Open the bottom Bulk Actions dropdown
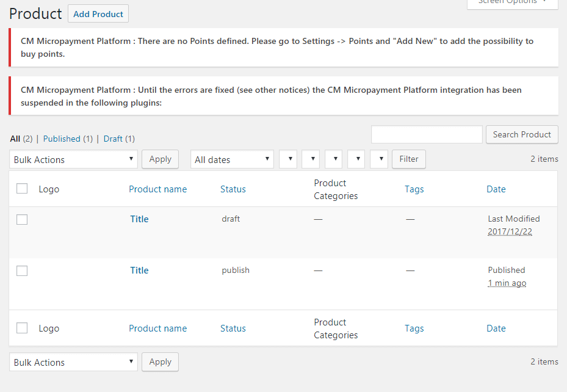This screenshot has width=567, height=392. [x=73, y=362]
